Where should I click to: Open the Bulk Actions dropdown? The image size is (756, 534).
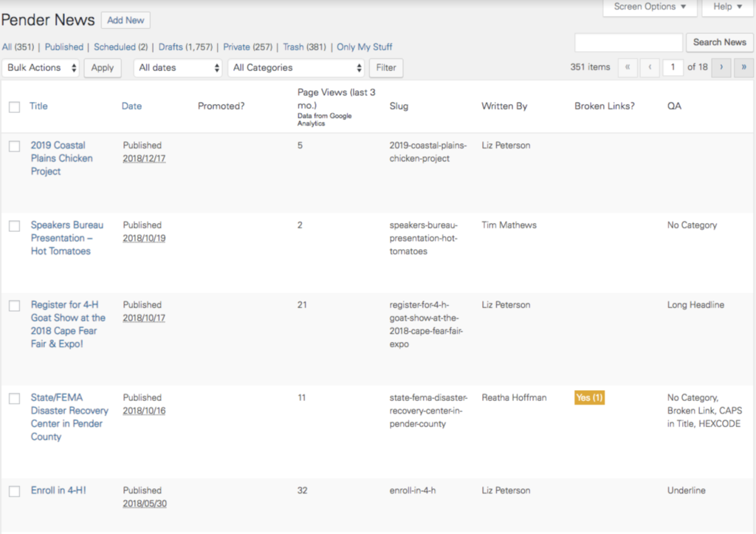[41, 67]
